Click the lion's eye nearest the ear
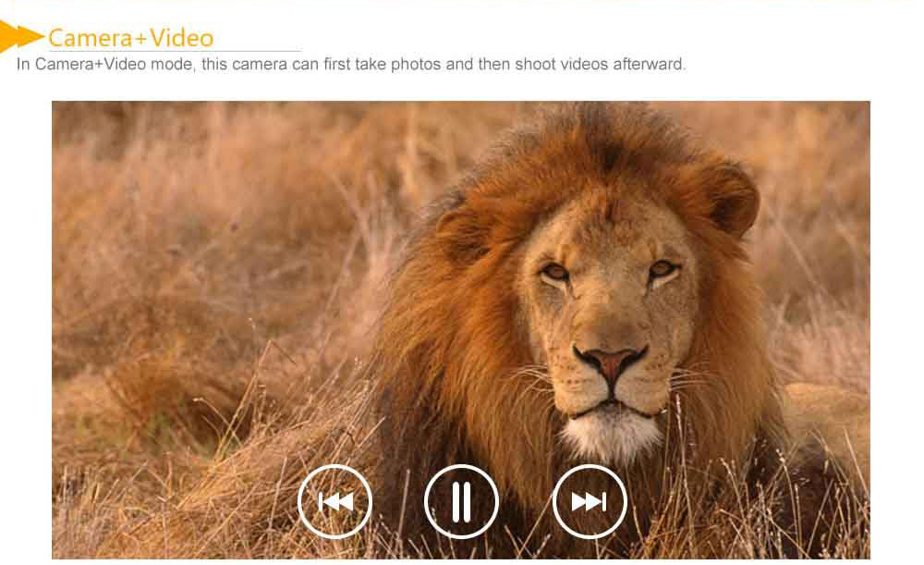Image resolution: width=924 pixels, height=565 pixels. coord(663,270)
